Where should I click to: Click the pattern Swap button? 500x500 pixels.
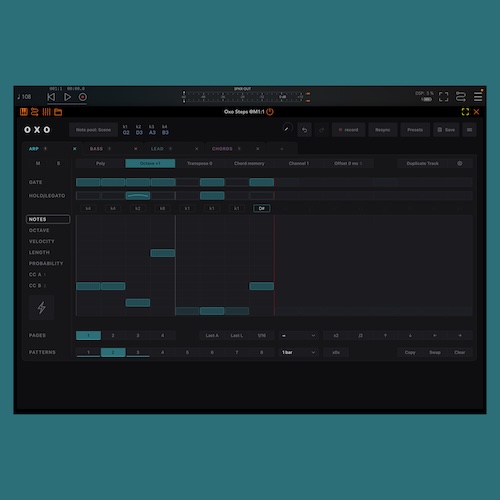[435, 352]
